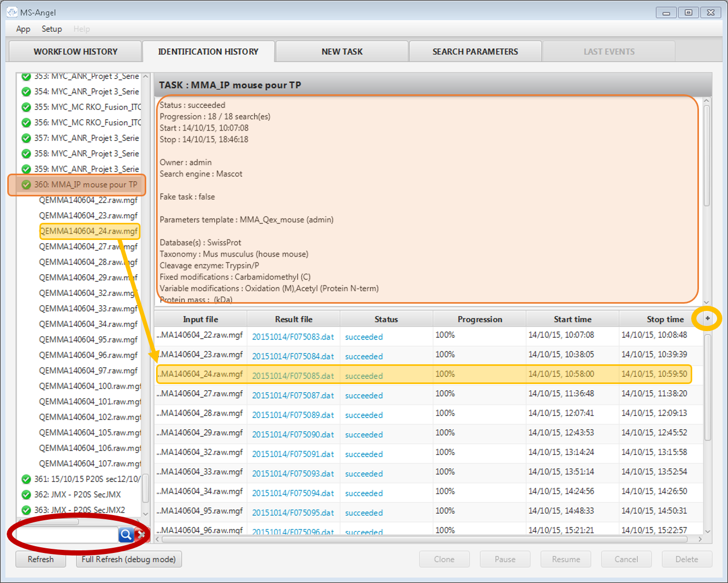Click green check icon of task 354
This screenshot has width=728, height=583.
tap(26, 92)
